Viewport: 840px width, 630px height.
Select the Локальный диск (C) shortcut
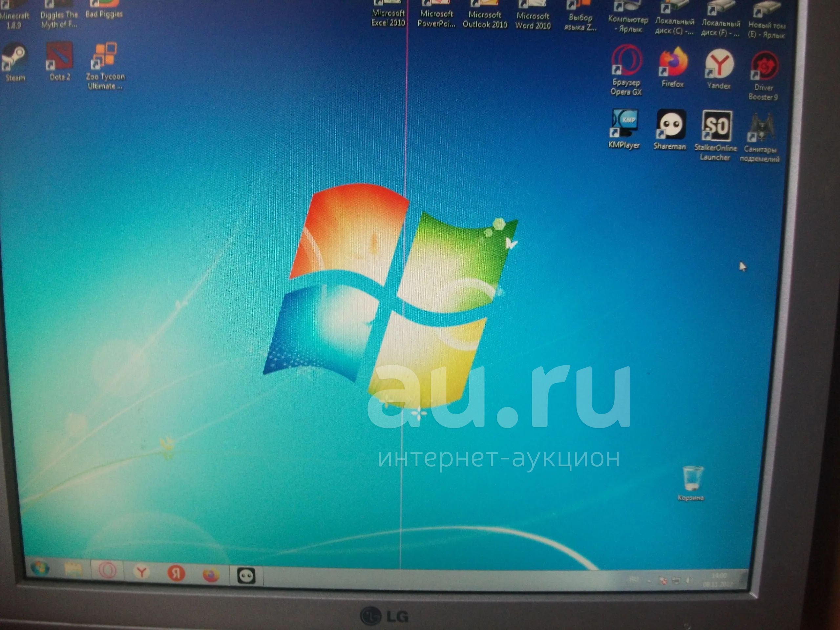[674, 18]
